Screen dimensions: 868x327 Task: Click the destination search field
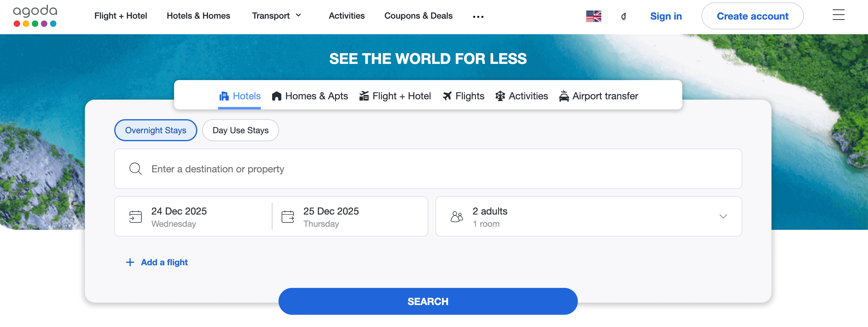(x=303, y=169)
